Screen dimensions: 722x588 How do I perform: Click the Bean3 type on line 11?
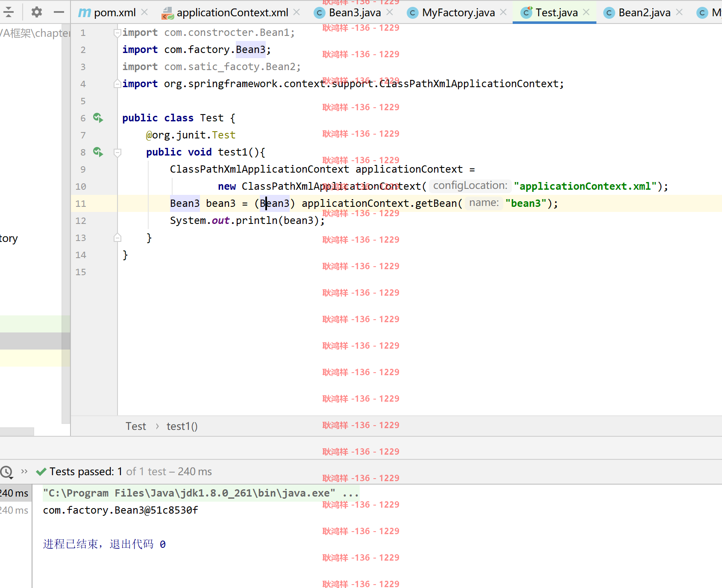[185, 203]
